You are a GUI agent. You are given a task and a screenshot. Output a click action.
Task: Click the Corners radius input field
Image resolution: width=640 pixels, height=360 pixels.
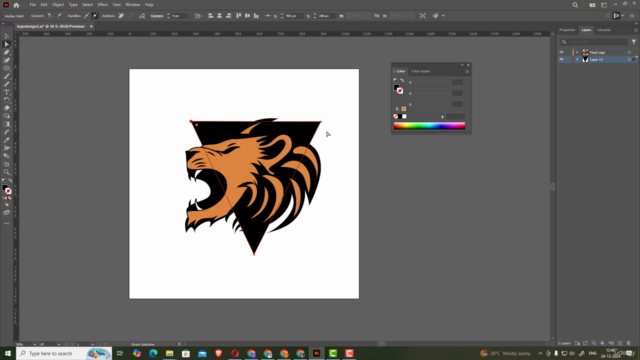179,16
